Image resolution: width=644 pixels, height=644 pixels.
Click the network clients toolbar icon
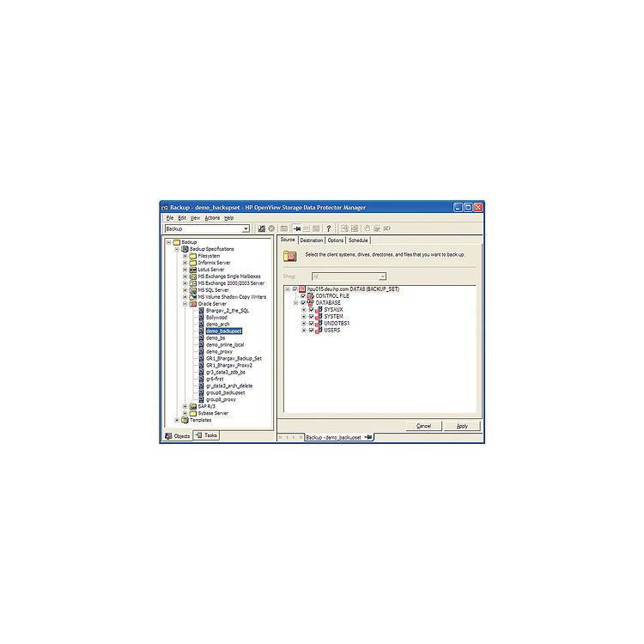261,228
